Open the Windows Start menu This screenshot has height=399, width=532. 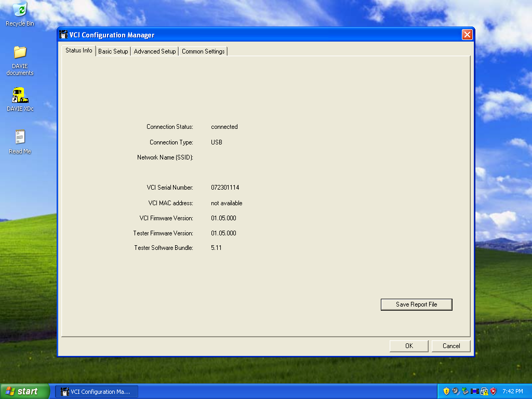point(25,391)
